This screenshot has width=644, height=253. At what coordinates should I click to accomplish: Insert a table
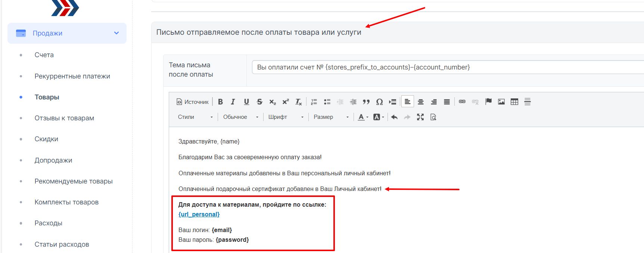(x=514, y=102)
